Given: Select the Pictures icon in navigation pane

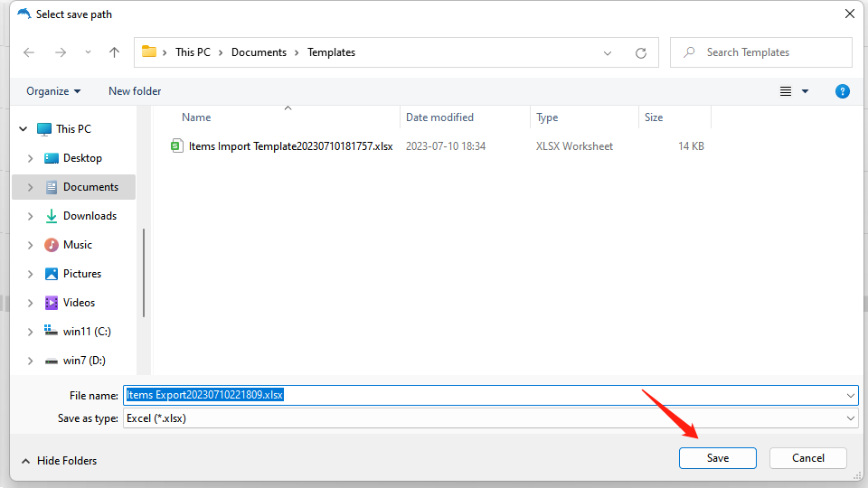Looking at the screenshot, I should coord(52,274).
